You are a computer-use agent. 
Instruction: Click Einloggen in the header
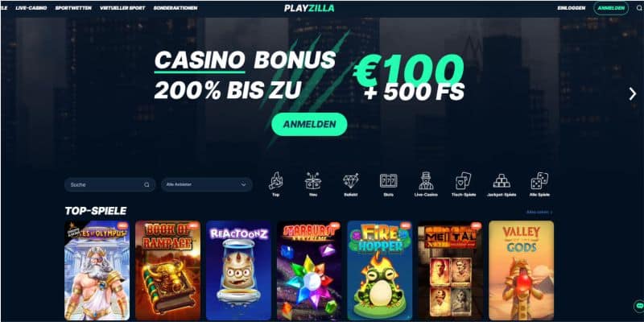coord(572,8)
